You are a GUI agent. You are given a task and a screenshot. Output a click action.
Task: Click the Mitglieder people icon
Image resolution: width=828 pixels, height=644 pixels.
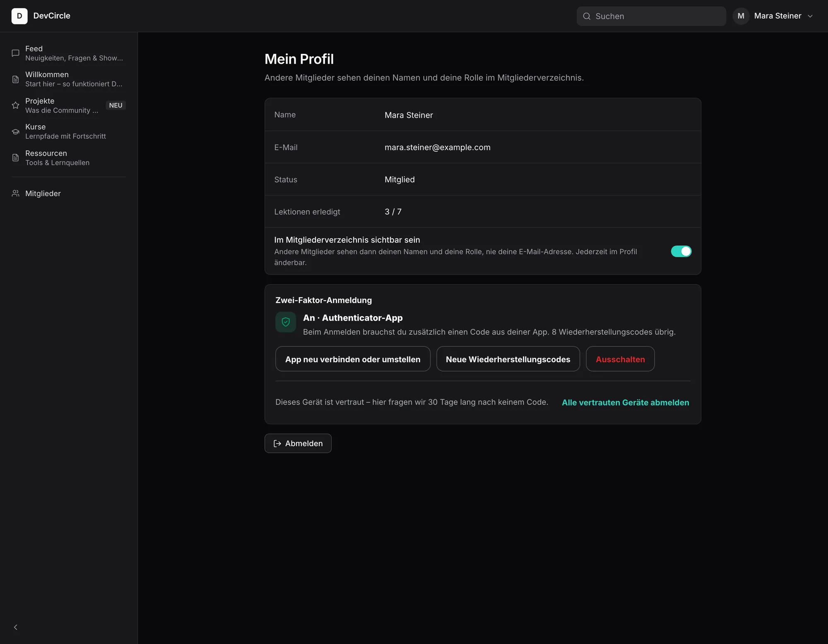point(15,193)
